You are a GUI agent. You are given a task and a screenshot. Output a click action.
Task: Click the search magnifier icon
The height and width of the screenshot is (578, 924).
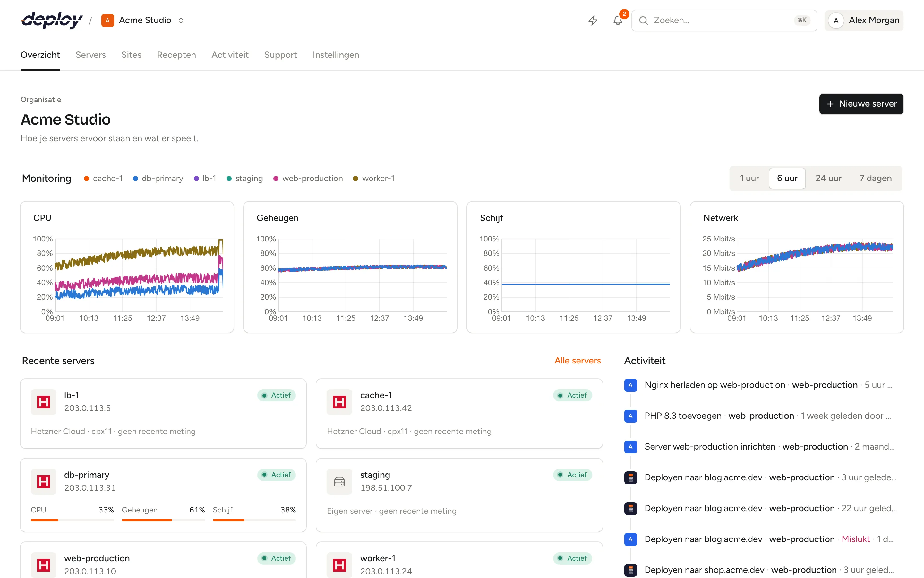click(x=643, y=20)
